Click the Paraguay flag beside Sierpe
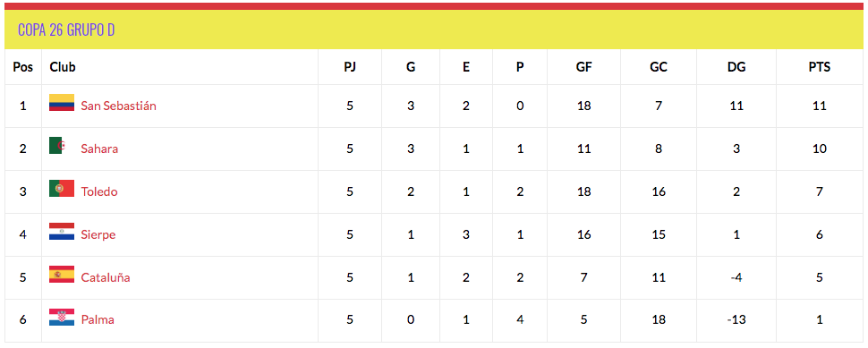 pyautogui.click(x=62, y=232)
